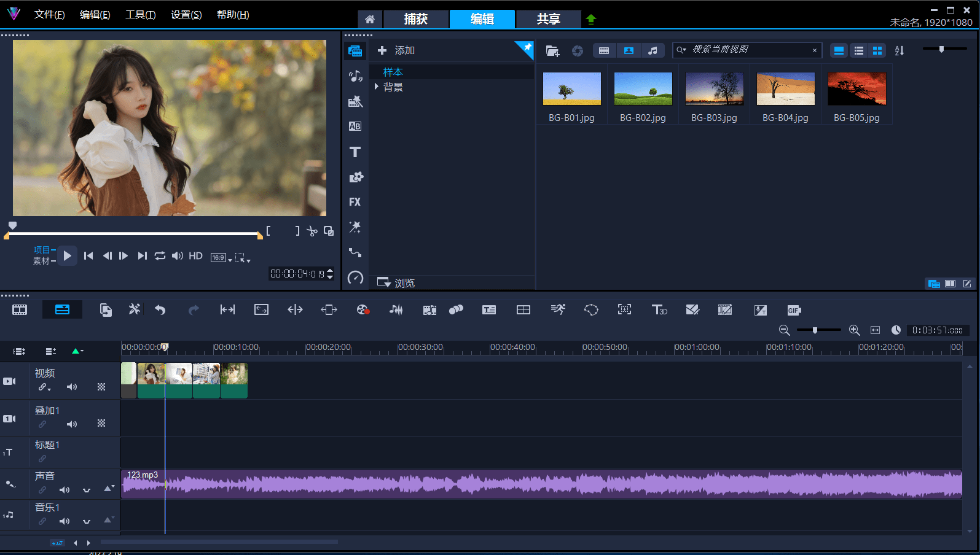Open the search options dropdown arrow
This screenshot has height=555, width=980.
tap(681, 50)
